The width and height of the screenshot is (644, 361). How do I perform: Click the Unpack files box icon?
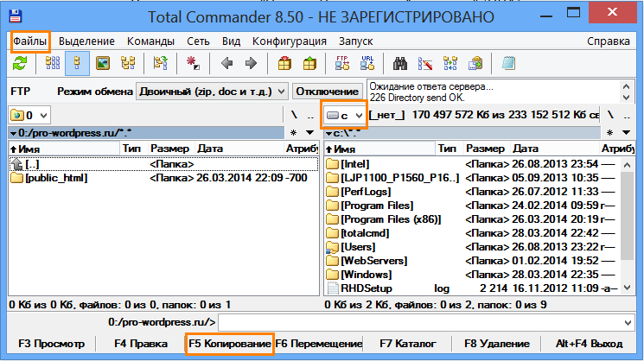309,64
